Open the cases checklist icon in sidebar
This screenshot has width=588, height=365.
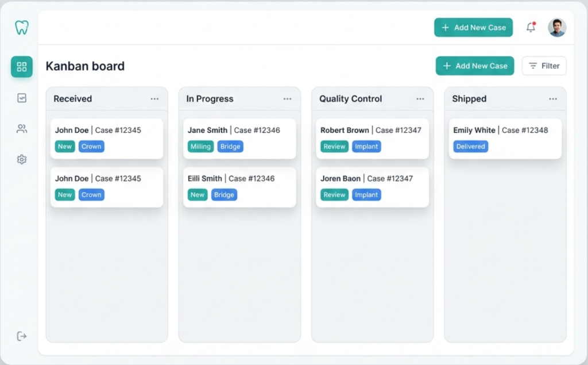pyautogui.click(x=21, y=98)
